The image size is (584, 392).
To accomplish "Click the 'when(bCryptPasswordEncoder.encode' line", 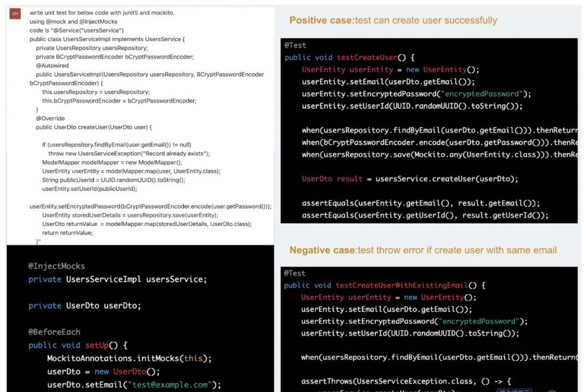I will coord(440,143).
